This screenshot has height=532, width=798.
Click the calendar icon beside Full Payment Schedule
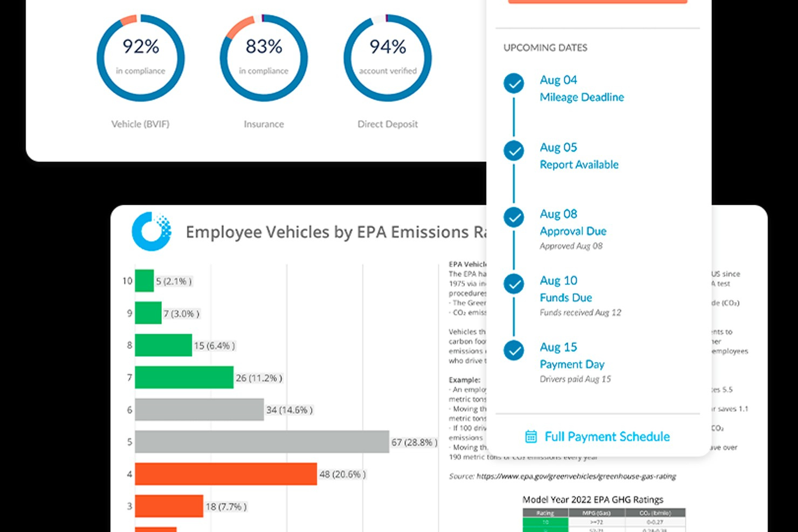(x=531, y=437)
